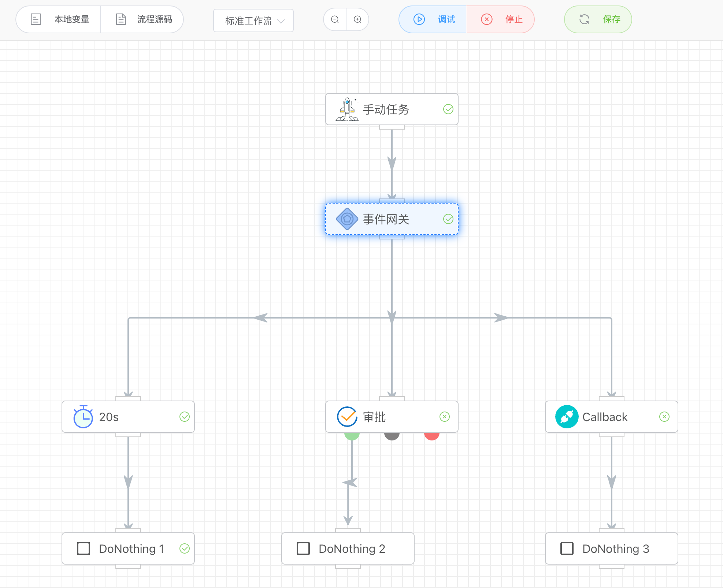Click the cancelled status icon on Callback node
Image resolution: width=723 pixels, height=588 pixels.
pyautogui.click(x=664, y=417)
